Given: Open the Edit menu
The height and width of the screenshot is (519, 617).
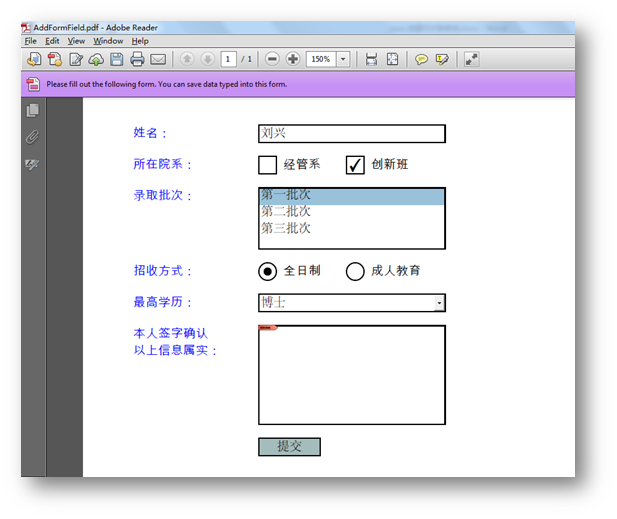Looking at the screenshot, I should click(x=52, y=41).
